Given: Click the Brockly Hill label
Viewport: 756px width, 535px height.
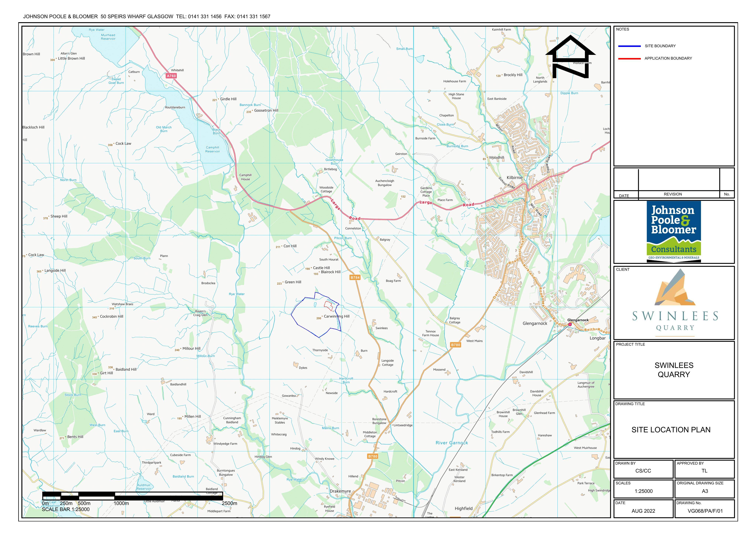Looking at the screenshot, I should (513, 75).
